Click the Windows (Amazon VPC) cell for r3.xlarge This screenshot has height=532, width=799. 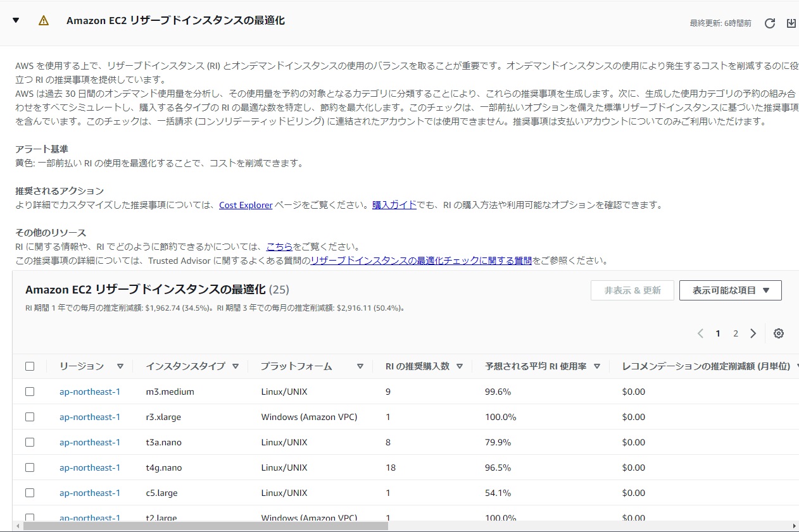(309, 417)
